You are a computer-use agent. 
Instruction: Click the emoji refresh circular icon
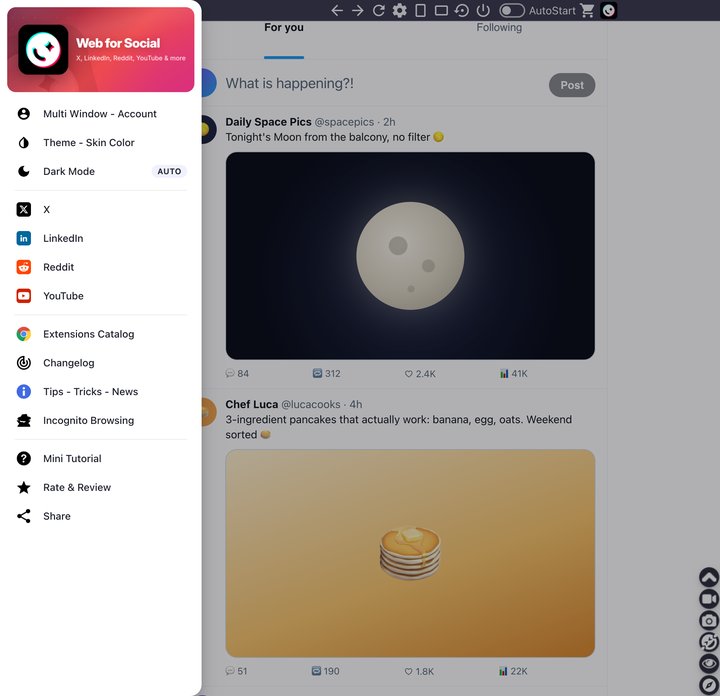click(709, 642)
